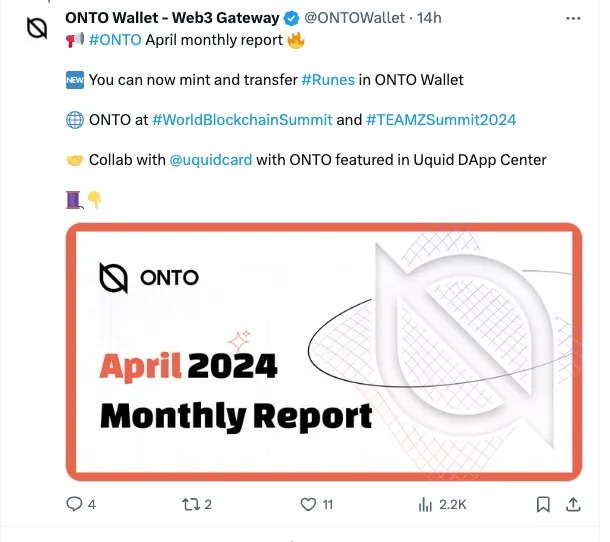Repost the tweet using the retweet icon
Viewport: 610px width, 542px height.
[x=188, y=504]
